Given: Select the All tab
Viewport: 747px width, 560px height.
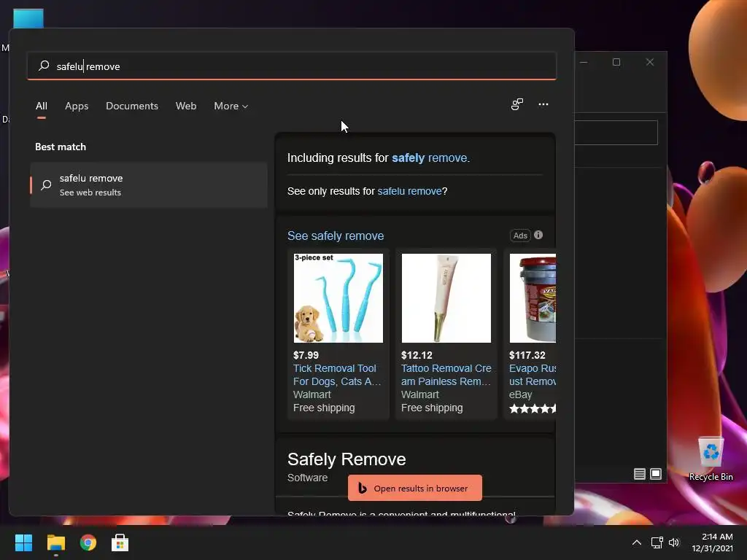Looking at the screenshot, I should (42, 106).
